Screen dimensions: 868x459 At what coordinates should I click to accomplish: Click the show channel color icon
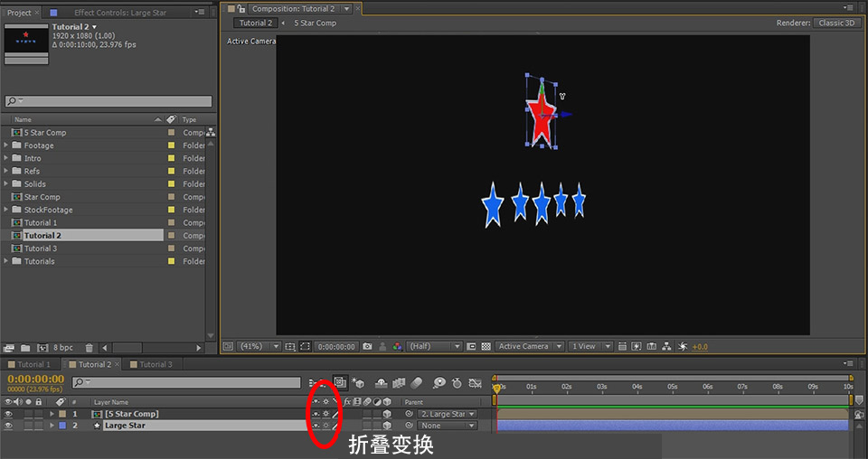coord(397,346)
